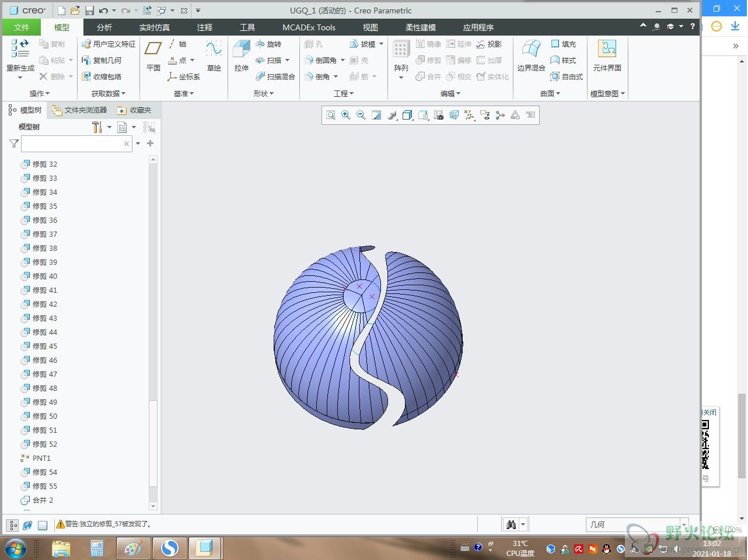Click the 旋转 (Revolve) tool

pyautogui.click(x=268, y=44)
